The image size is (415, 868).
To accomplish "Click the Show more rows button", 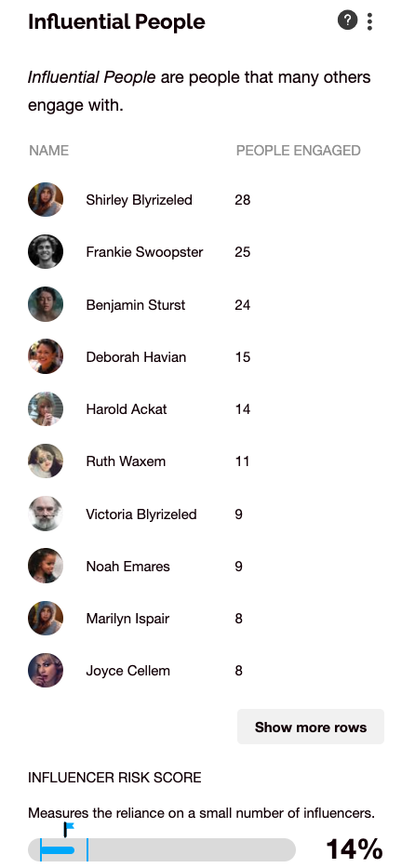I will tap(311, 727).
